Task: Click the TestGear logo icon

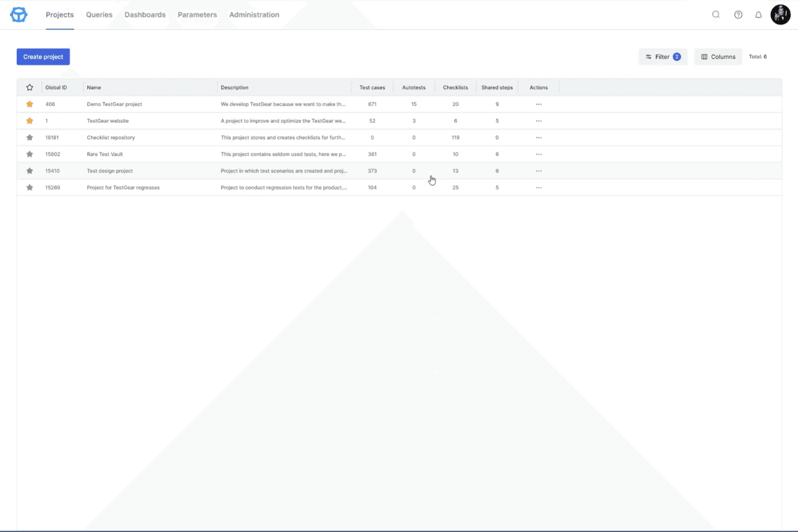Action: (19, 15)
